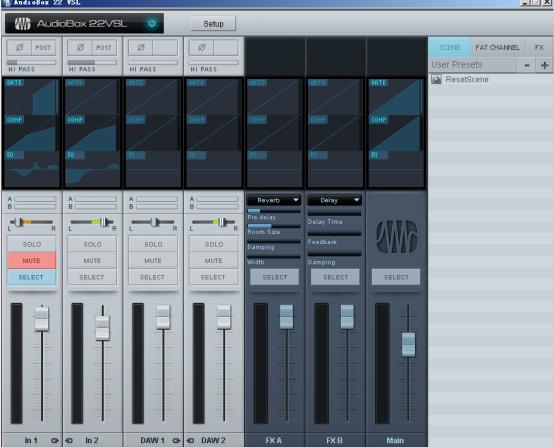The height and width of the screenshot is (447, 554).
Task: Mute the DAW 1 channel
Action: (x=153, y=260)
